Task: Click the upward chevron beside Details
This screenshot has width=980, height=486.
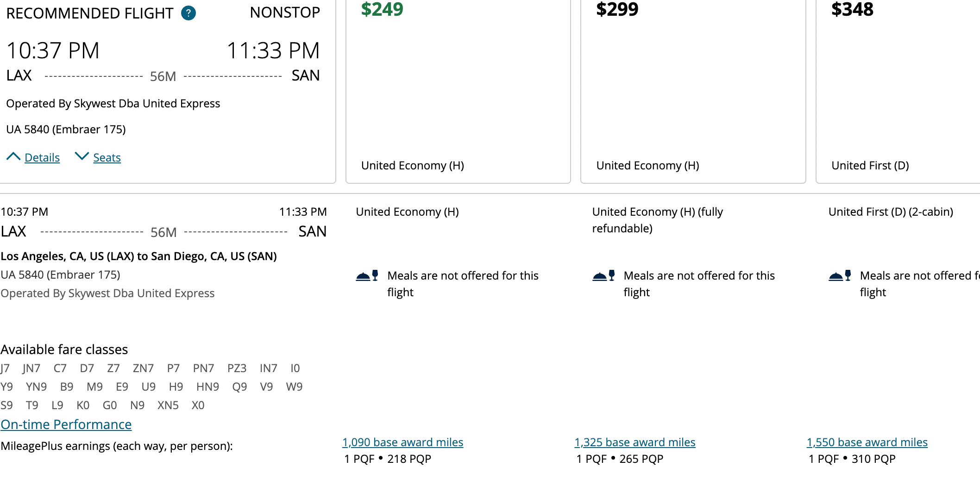Action: point(13,156)
